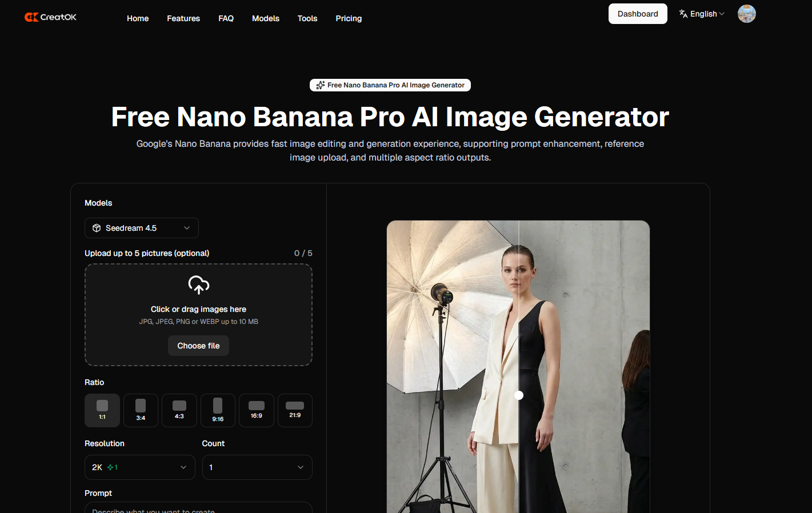
Task: Open the user profile avatar
Action: pos(746,14)
